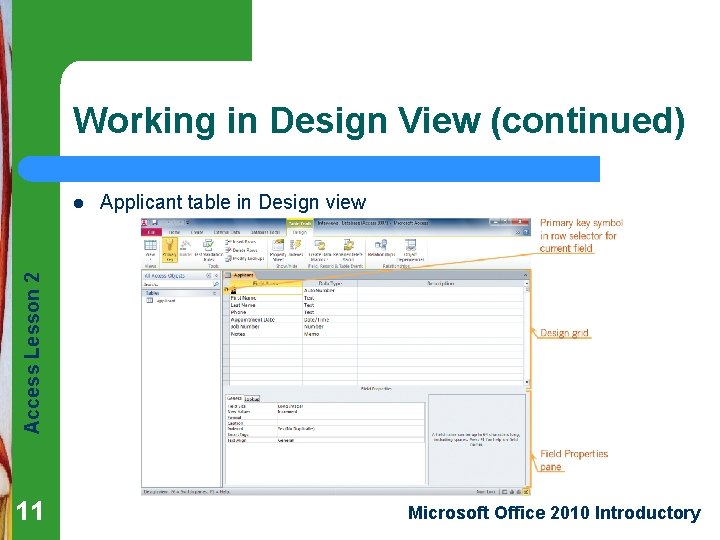Select the Lookup field properties tab
The image size is (720, 540).
point(252,399)
